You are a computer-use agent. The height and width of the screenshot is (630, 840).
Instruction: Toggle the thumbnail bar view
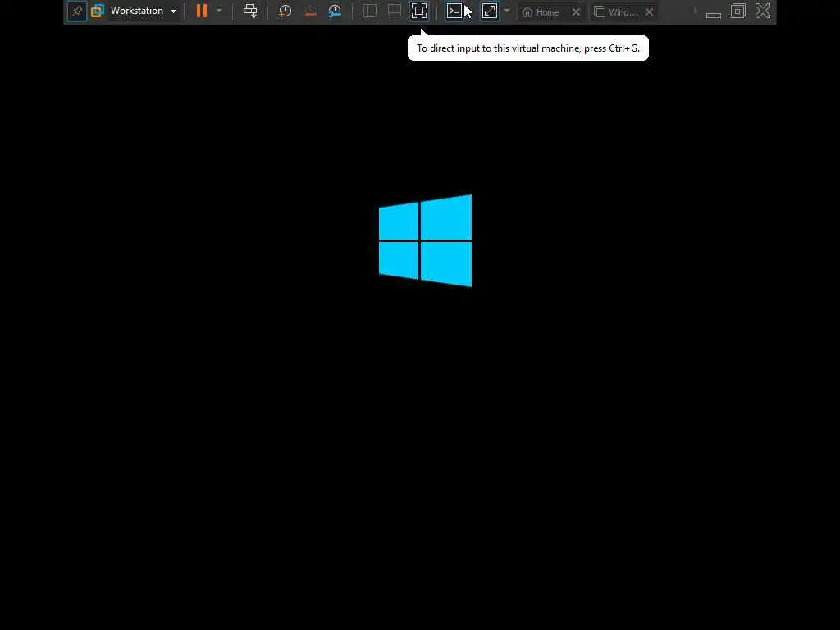coord(395,11)
